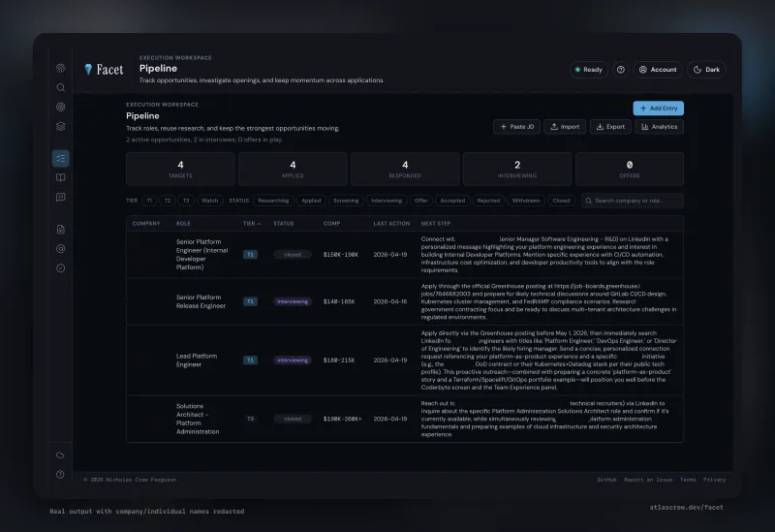Viewport: 775px width, 532px height.
Task: Focus the Search company or role field
Action: coord(633,201)
